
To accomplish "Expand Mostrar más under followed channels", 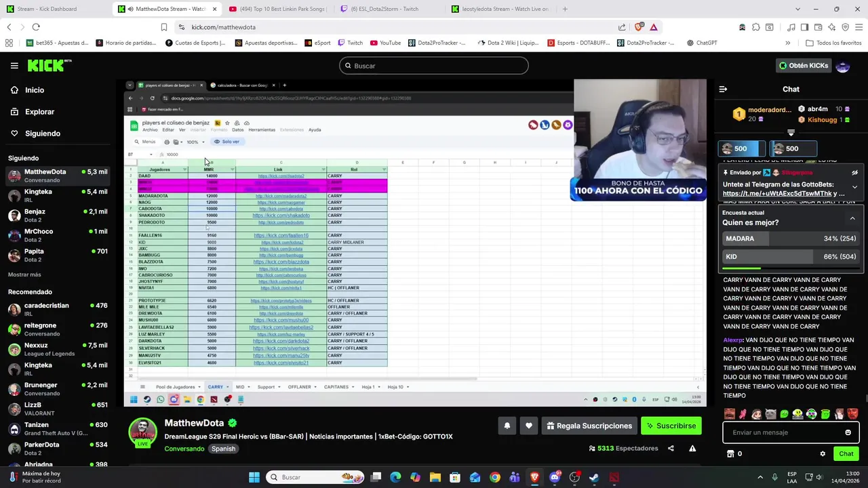I will pyautogui.click(x=24, y=274).
